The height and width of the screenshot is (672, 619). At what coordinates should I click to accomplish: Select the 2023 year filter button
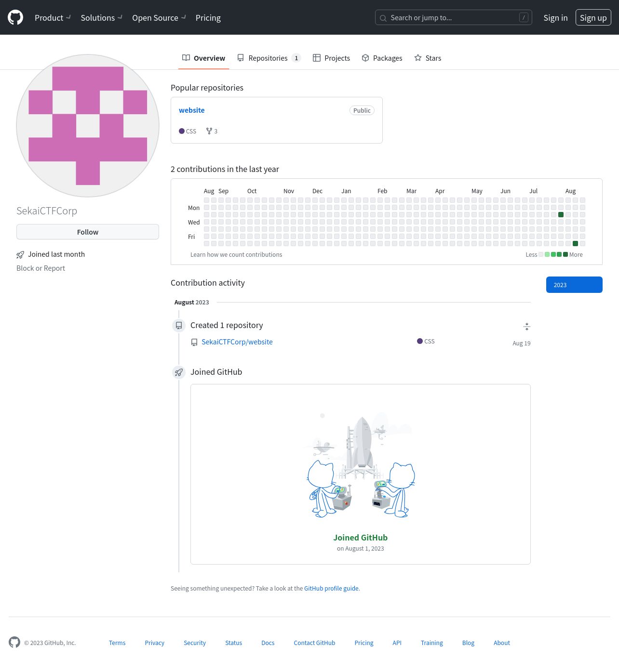tap(574, 285)
